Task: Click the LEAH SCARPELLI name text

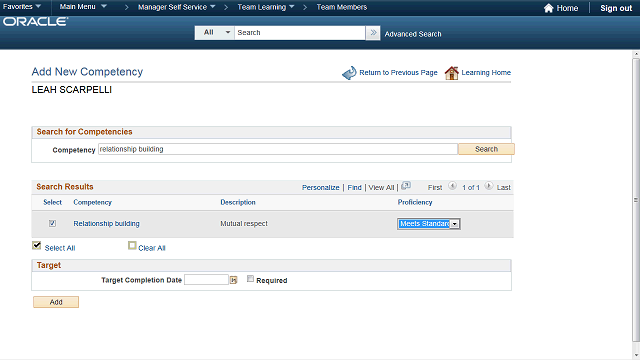Action: 71,90
